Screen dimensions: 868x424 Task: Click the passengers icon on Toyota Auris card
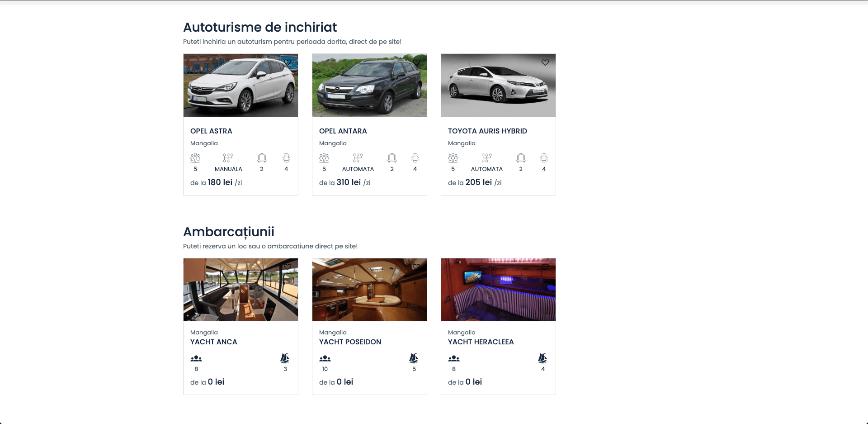point(453,158)
